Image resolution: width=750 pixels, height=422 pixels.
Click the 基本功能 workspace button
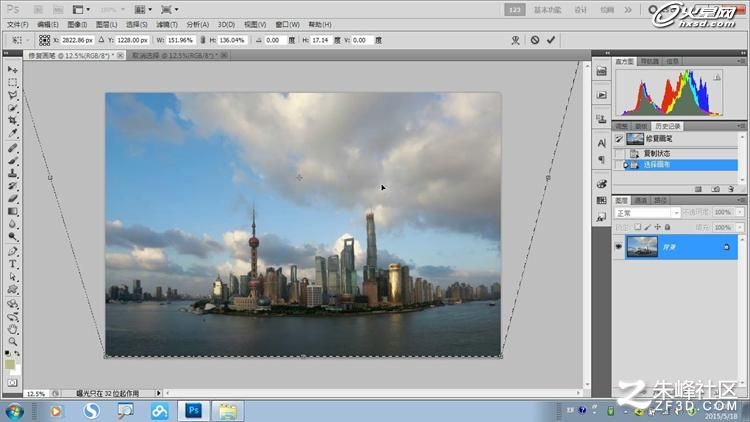[547, 10]
